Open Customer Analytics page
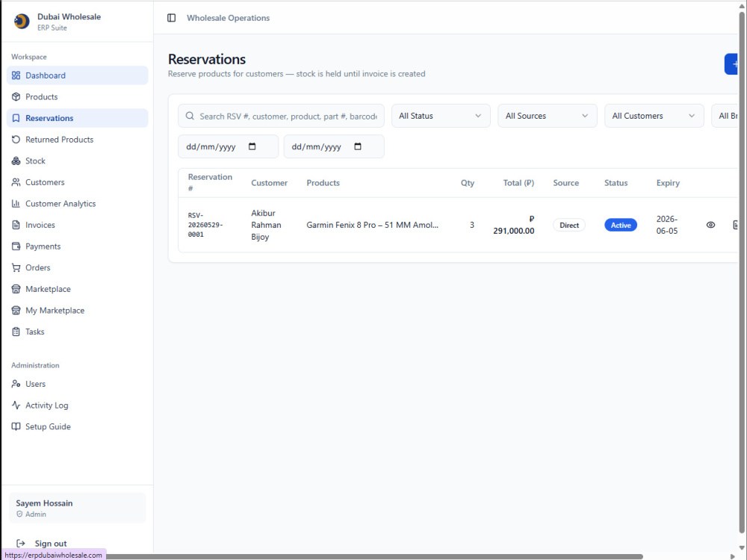Screen dimensions: 747x560 [x=78, y=204]
